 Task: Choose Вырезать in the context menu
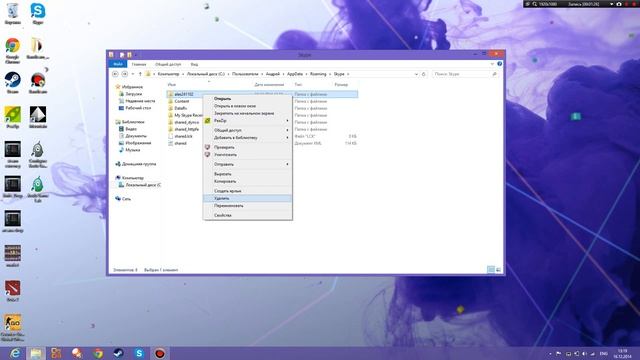(x=247, y=174)
